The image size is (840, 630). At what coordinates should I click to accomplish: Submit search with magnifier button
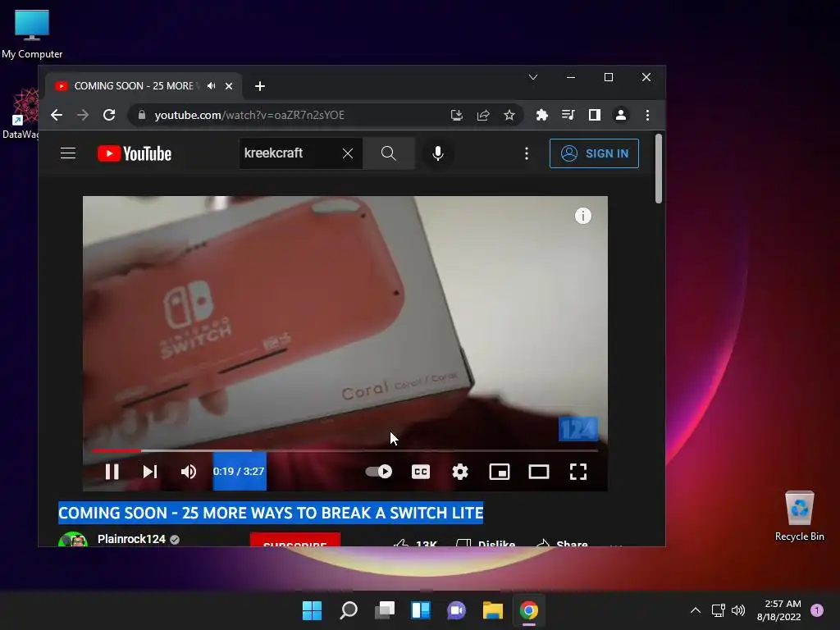(x=388, y=153)
